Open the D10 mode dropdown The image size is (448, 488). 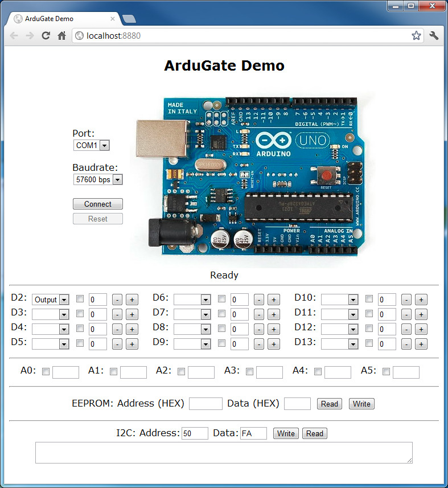pyautogui.click(x=340, y=300)
